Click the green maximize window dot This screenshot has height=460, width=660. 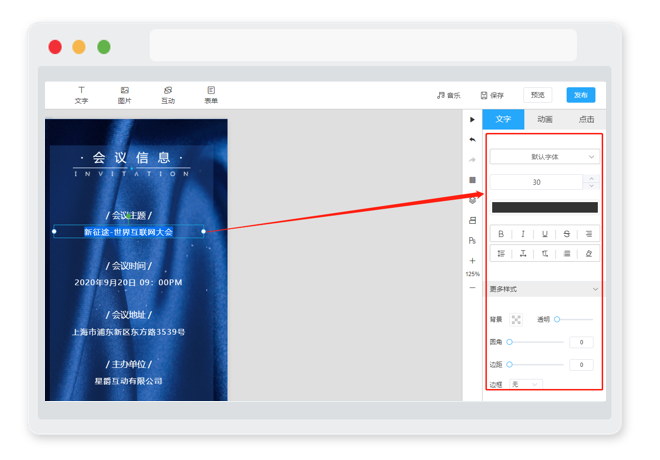[x=104, y=47]
